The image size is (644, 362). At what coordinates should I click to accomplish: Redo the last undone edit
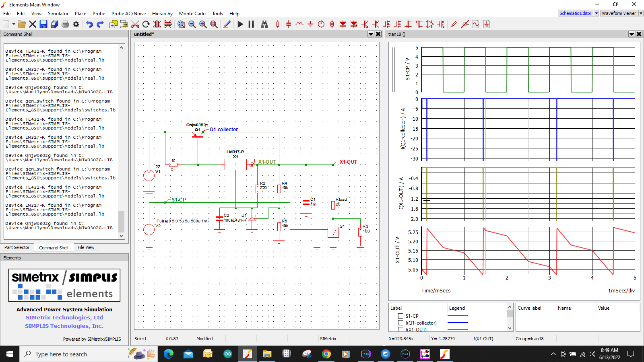(100, 24)
